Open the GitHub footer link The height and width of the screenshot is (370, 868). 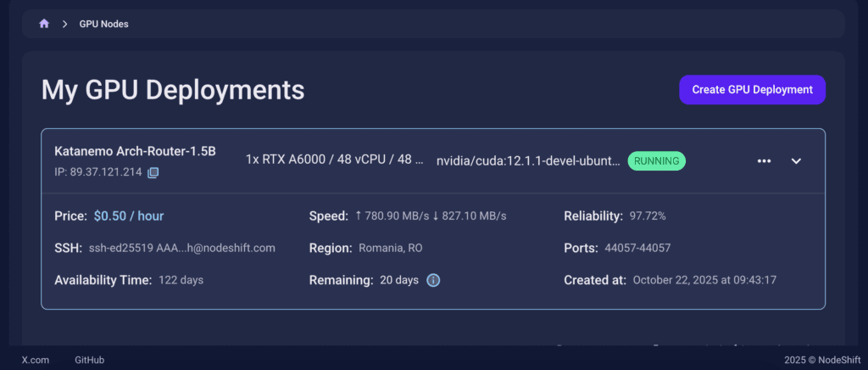tap(89, 360)
